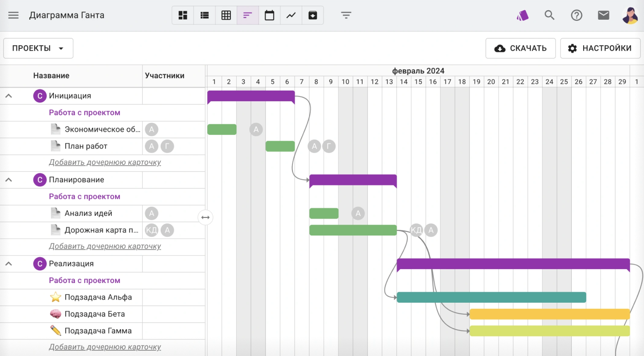Click the green Дорожная карта Gantt bar

click(x=353, y=230)
